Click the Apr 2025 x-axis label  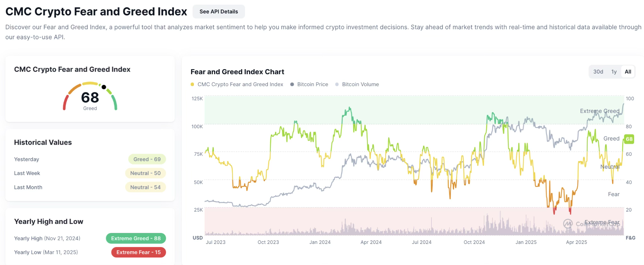coord(576,242)
